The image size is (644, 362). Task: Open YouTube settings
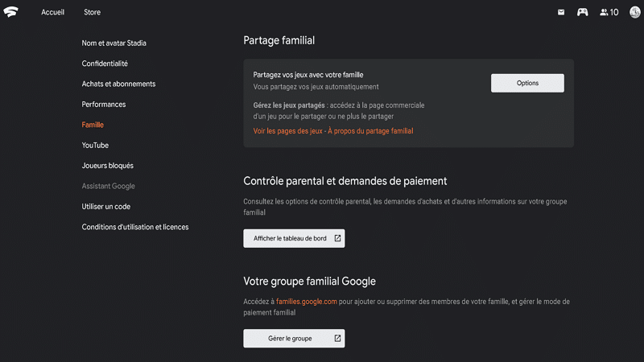pyautogui.click(x=95, y=146)
